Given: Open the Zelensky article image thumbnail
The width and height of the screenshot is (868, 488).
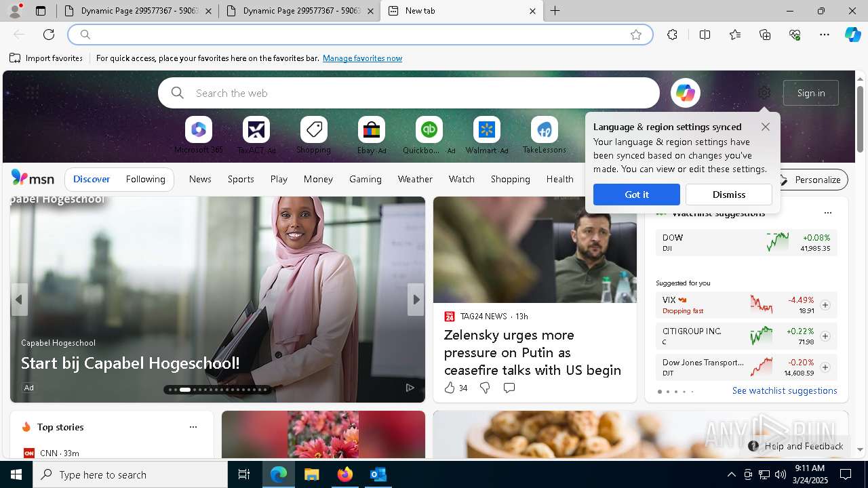Looking at the screenshot, I should coord(535,250).
